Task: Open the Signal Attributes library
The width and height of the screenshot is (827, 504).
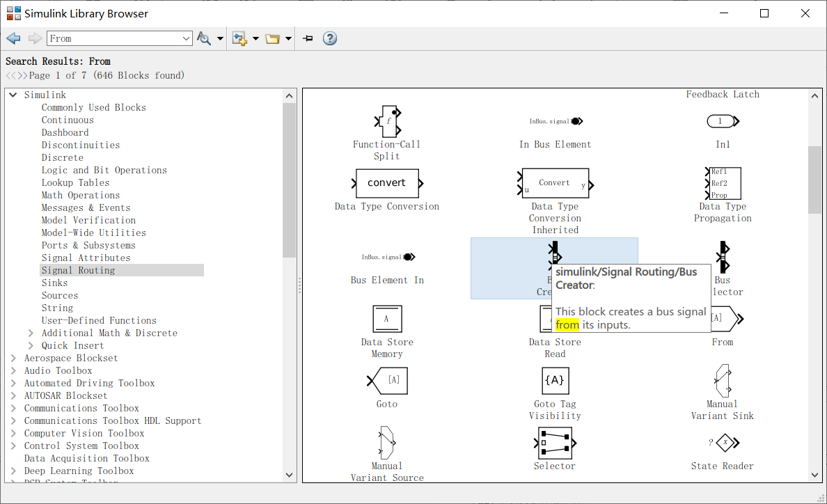Action: (86, 258)
